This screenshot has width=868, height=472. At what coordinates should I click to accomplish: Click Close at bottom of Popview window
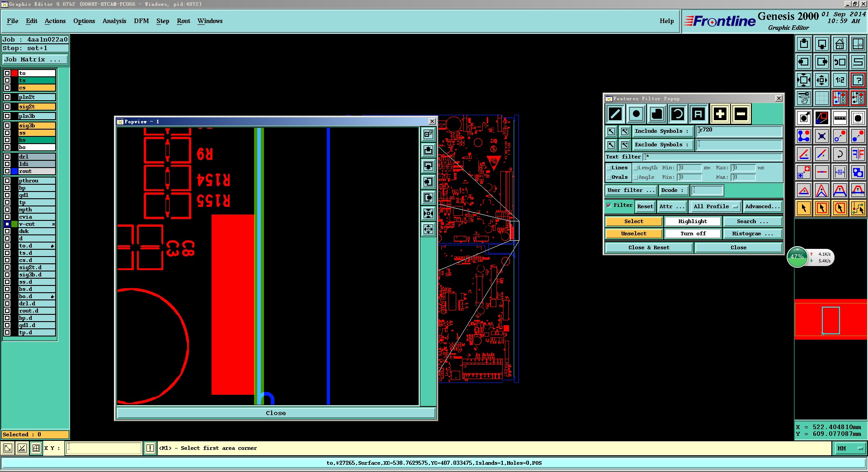pos(276,413)
